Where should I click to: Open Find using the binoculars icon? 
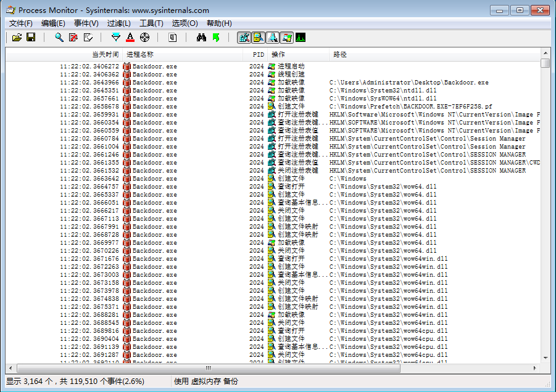[x=201, y=38]
